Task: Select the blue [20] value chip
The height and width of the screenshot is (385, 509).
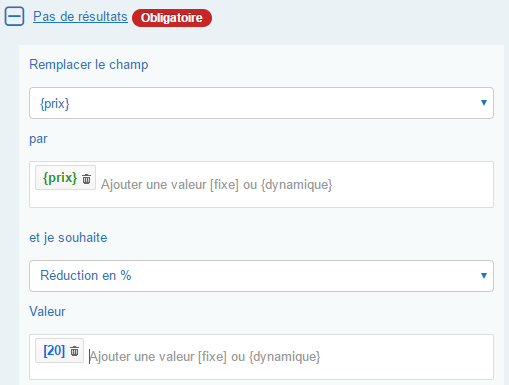Action: pyautogui.click(x=54, y=351)
